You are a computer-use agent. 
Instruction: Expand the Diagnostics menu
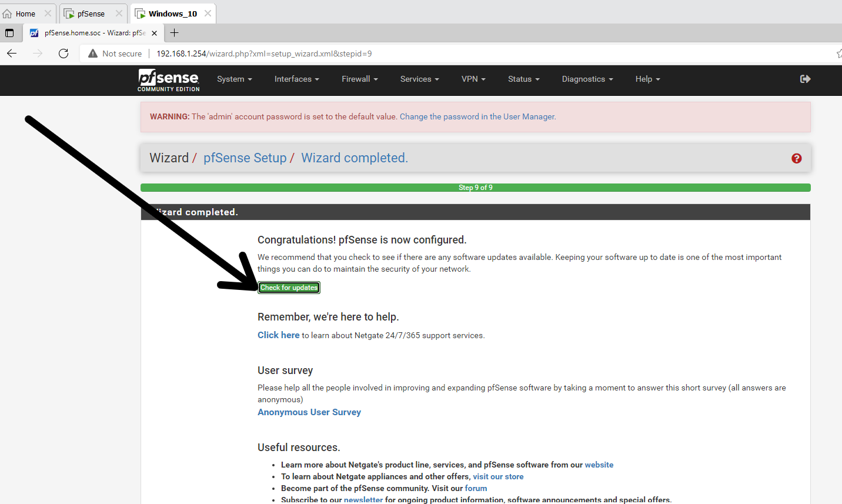[587, 79]
